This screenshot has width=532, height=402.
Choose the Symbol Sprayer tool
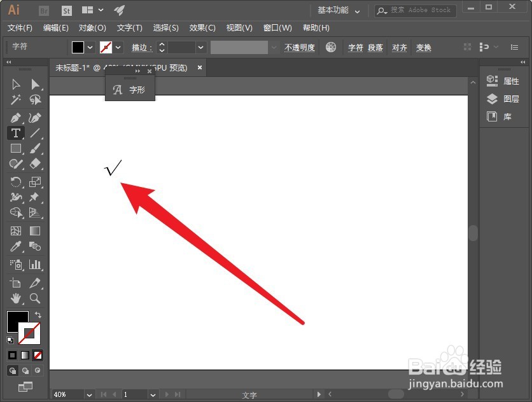pos(16,264)
